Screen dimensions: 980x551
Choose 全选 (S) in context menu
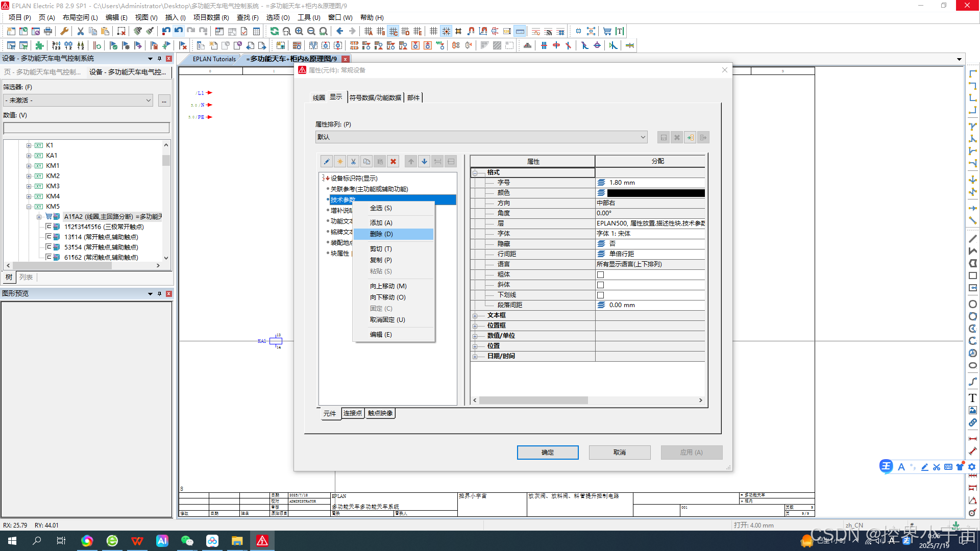[x=394, y=208]
